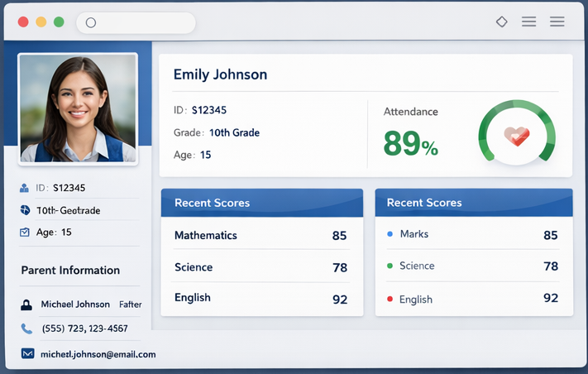588x374 pixels.
Task: Open the first hamburger menu icon
Action: pyautogui.click(x=529, y=22)
